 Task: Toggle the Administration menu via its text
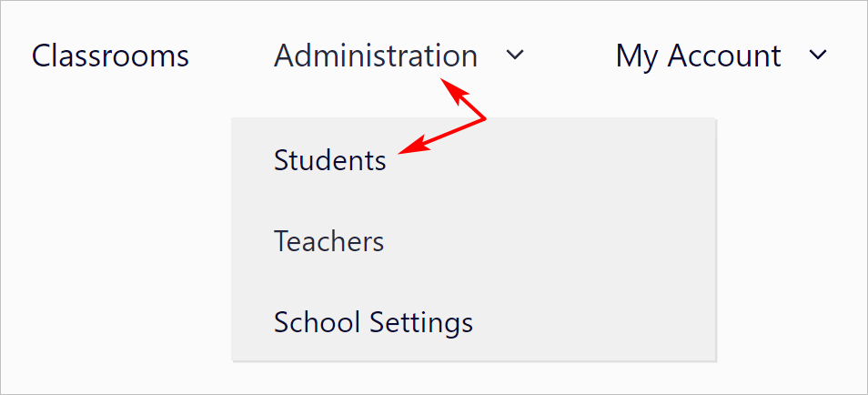pos(376,56)
